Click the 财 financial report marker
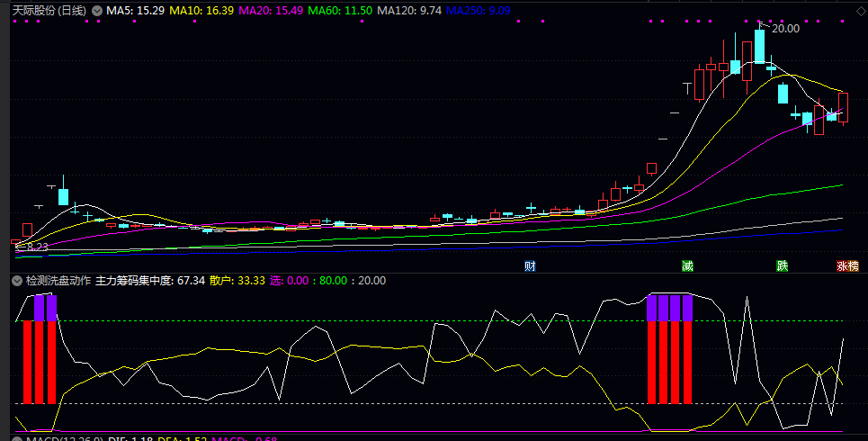This screenshot has height=441, width=868. (x=530, y=265)
